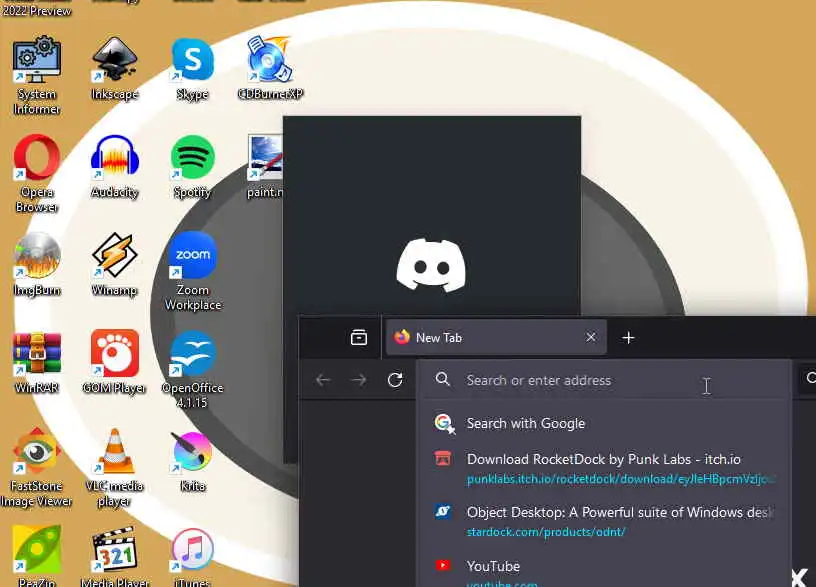The height and width of the screenshot is (587, 816).
Task: Click the Google icon in suggestions
Action: (x=444, y=423)
